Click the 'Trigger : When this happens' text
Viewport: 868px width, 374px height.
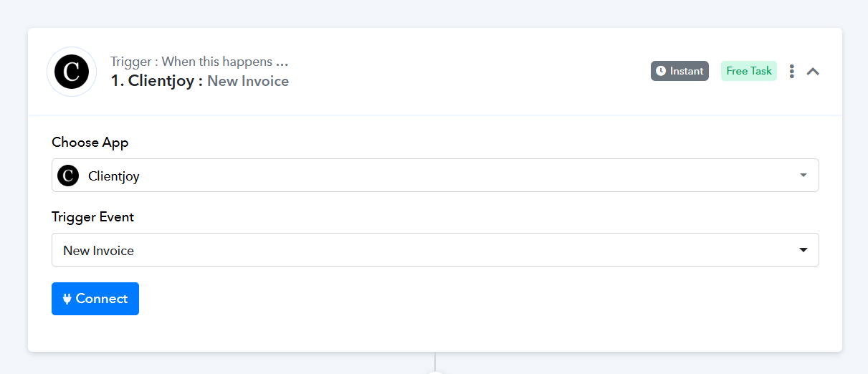199,62
